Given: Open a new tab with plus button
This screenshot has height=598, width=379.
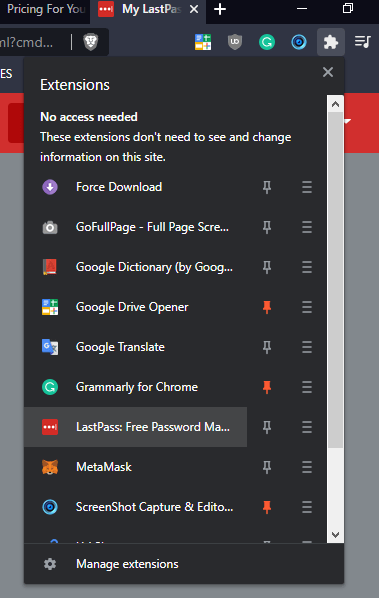Looking at the screenshot, I should pos(220,9).
